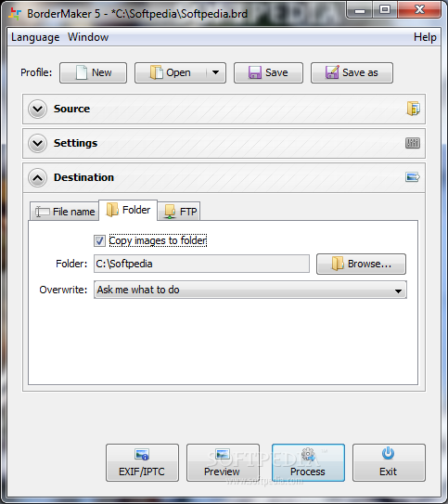Select the Folder tab
This screenshot has height=504, width=448.
128,210
